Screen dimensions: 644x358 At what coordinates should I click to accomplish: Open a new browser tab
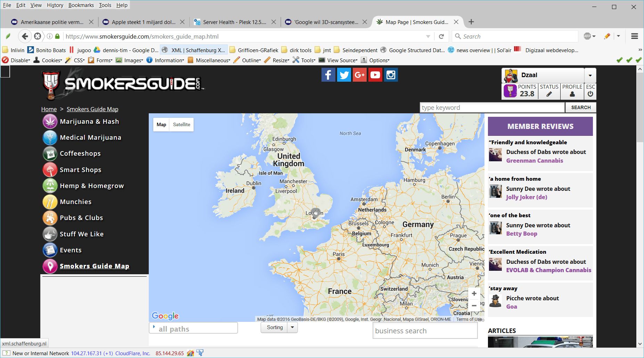pyautogui.click(x=471, y=22)
